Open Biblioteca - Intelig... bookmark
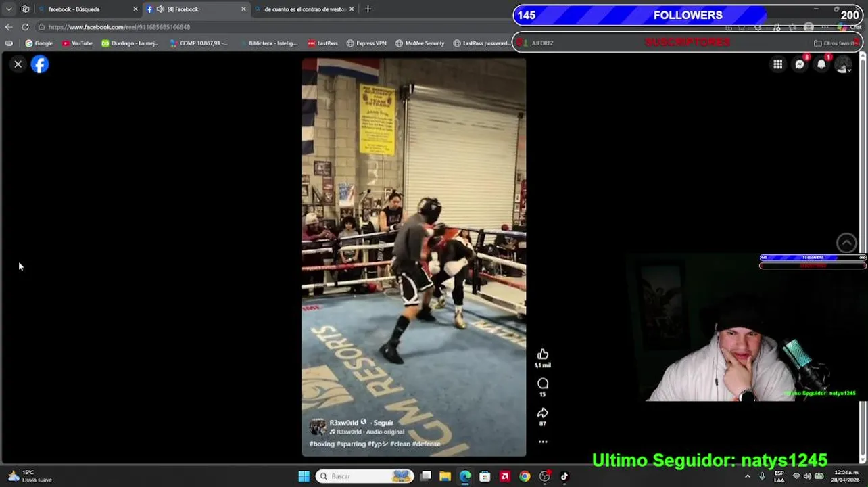This screenshot has width=868, height=487. pyautogui.click(x=268, y=43)
